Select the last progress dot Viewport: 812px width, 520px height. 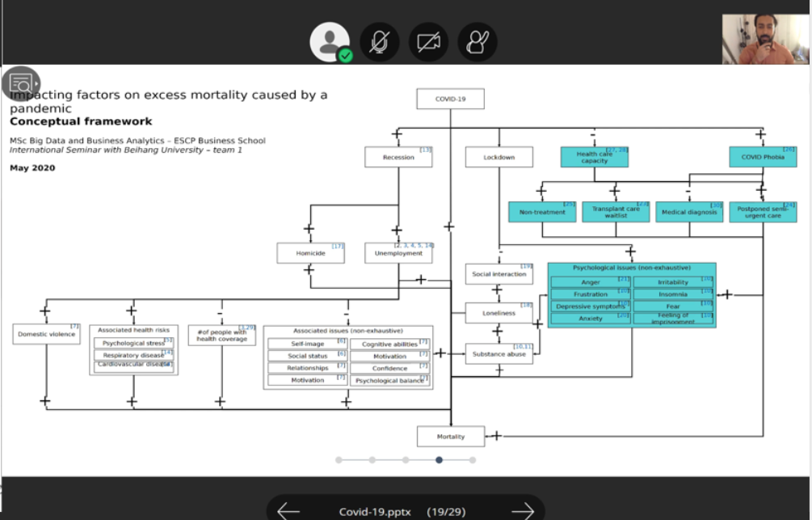[x=473, y=459]
